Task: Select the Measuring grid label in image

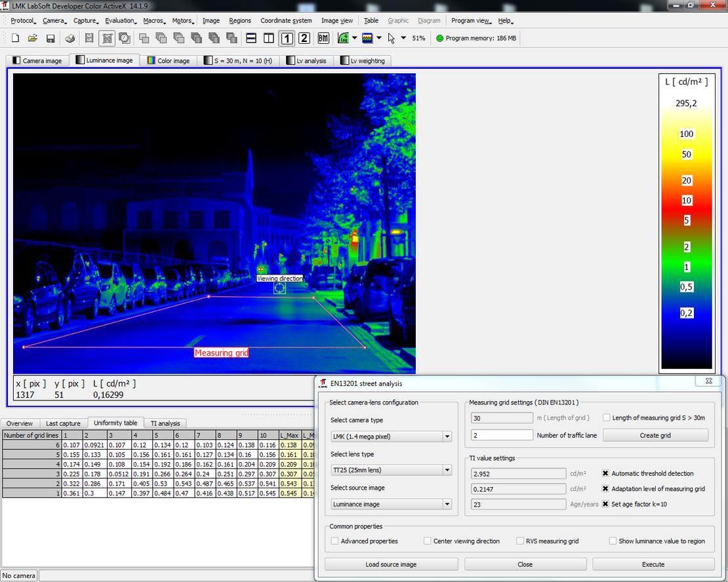Action: pos(221,353)
